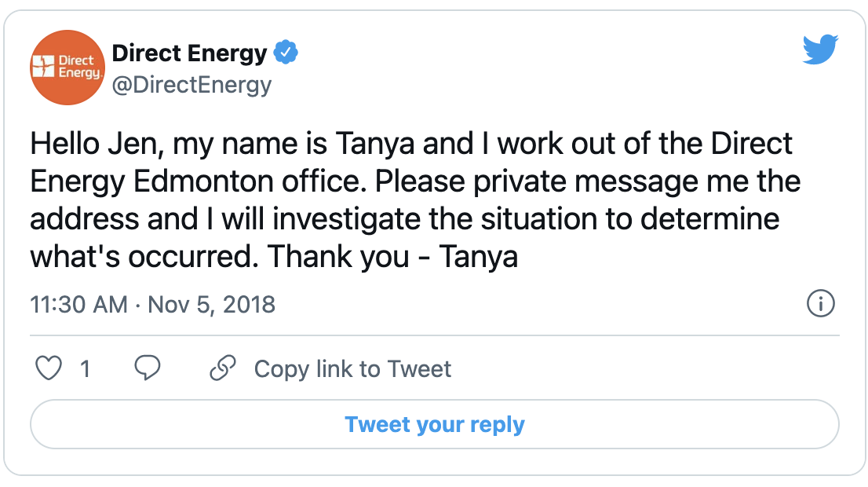868x487 pixels.
Task: Open the Direct Energy display name
Action: [x=190, y=53]
